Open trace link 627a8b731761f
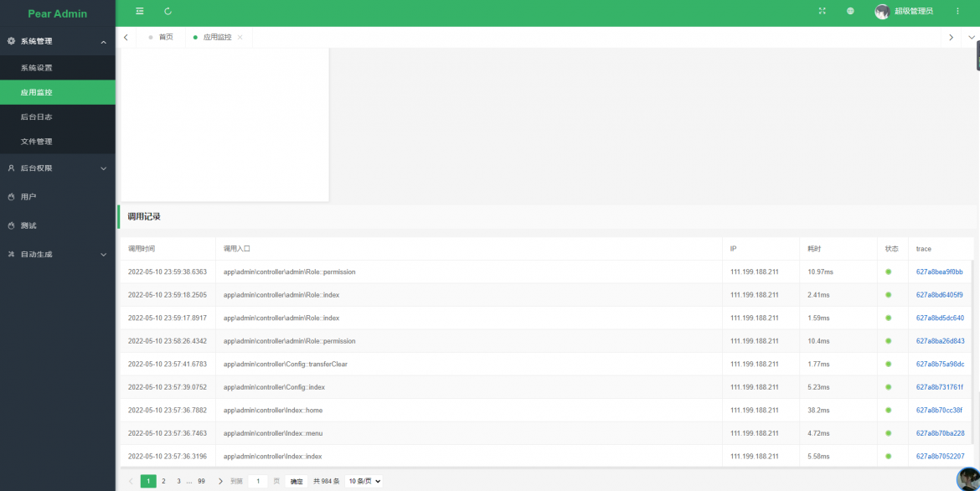980x491 pixels. 939,387
